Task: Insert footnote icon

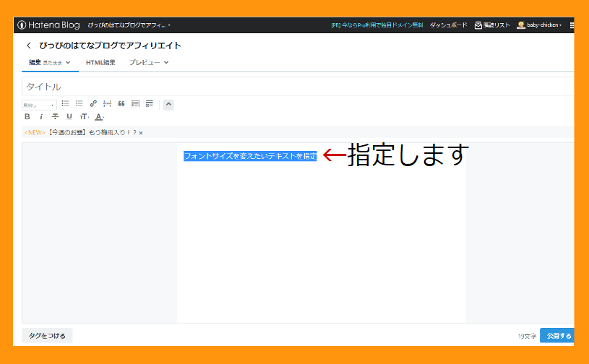Action: [150, 103]
